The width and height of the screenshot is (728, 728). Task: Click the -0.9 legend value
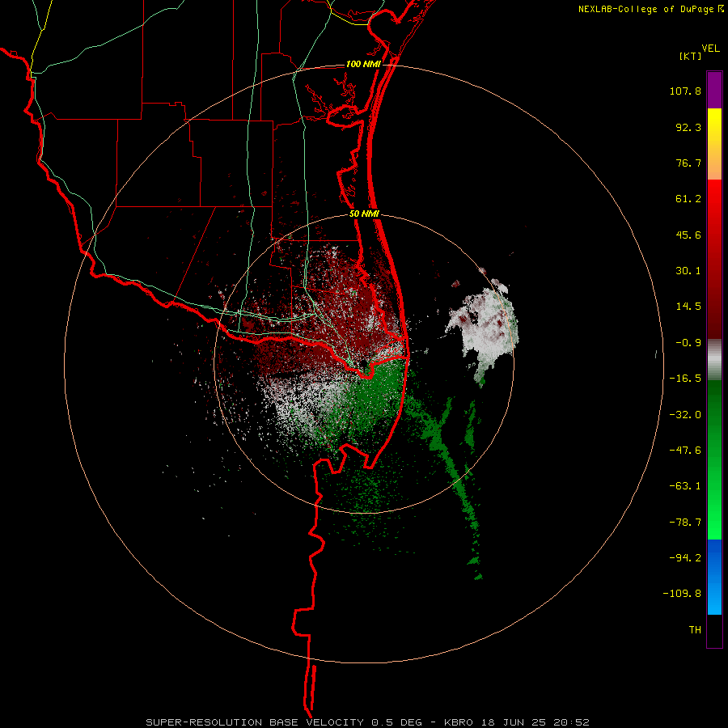(x=688, y=343)
